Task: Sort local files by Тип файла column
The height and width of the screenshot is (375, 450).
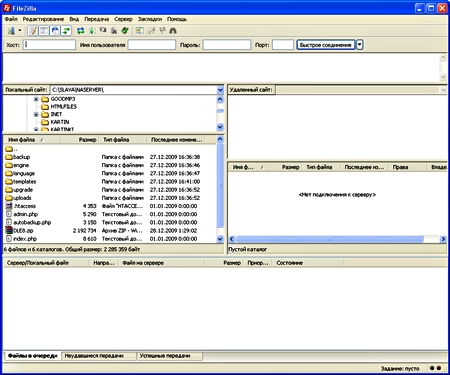Action: click(x=122, y=140)
